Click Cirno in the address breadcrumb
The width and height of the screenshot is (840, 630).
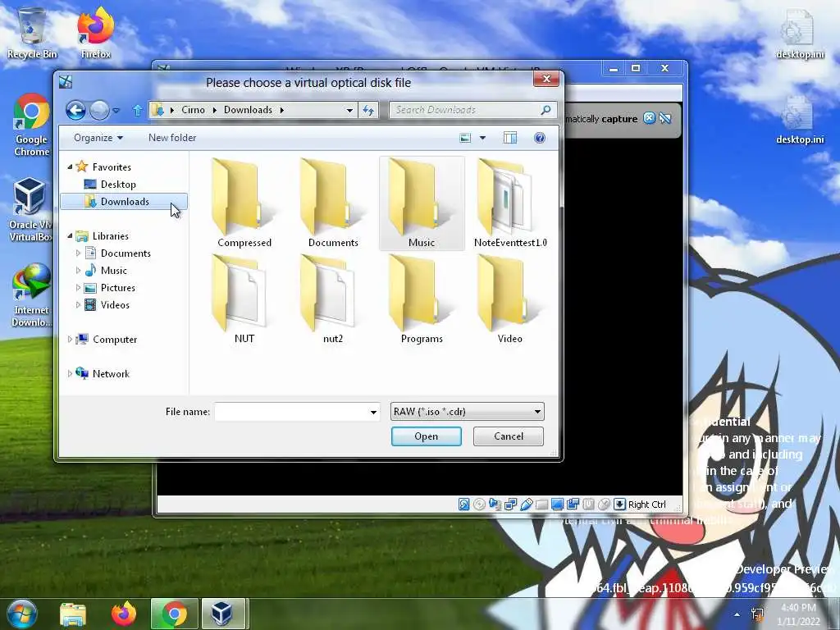(193, 110)
